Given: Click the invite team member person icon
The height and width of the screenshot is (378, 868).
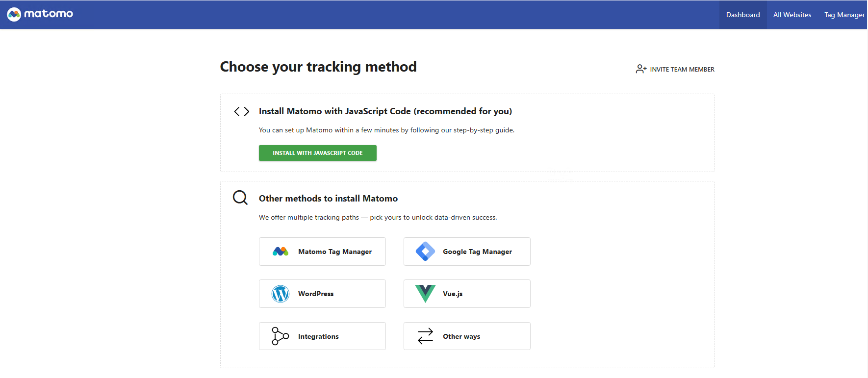Looking at the screenshot, I should [x=641, y=69].
